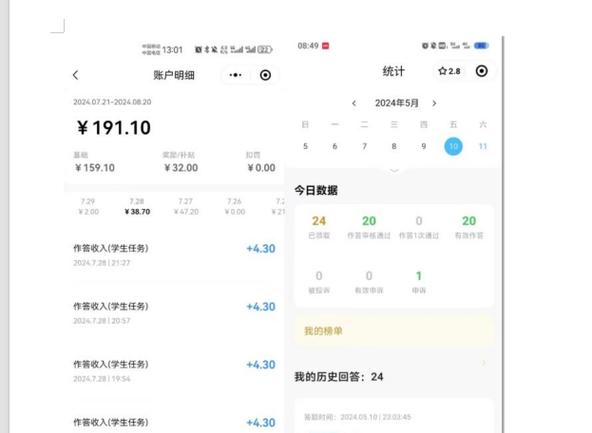Expand the calendar with the down chevron
This screenshot has height=433, width=592.
tap(394, 171)
